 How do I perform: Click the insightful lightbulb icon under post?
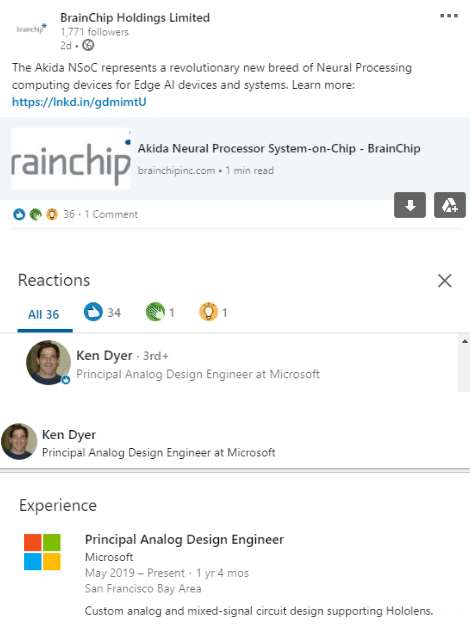[52, 214]
